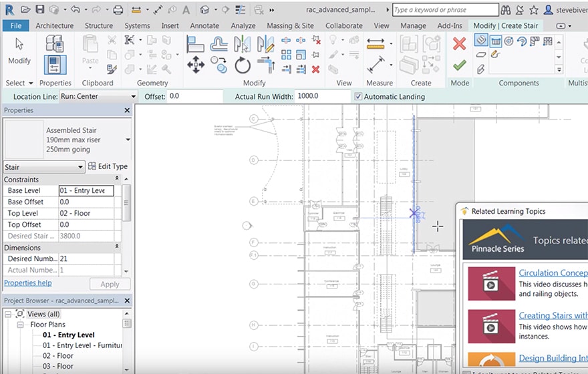Select 02 - Floor in Project Browser
This screenshot has width=588, height=374.
click(x=58, y=356)
